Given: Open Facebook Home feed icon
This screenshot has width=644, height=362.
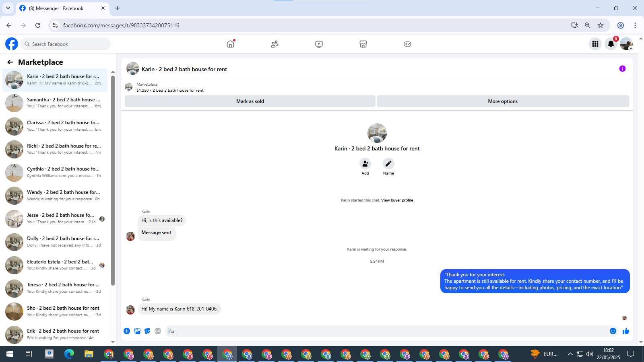Looking at the screenshot, I should point(230,44).
